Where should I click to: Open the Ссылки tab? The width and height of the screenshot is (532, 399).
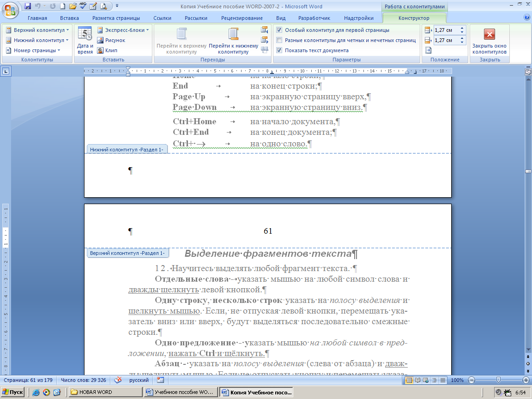[162, 18]
